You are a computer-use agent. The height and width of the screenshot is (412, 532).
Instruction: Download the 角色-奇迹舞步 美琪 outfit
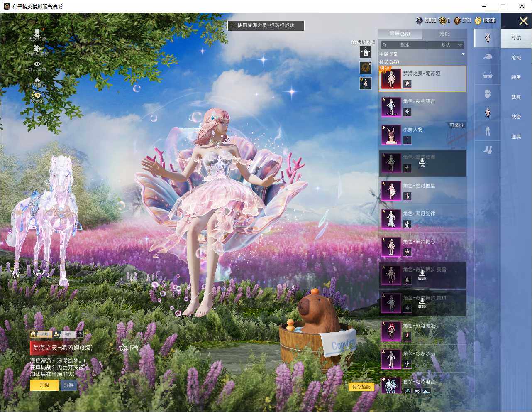(422, 303)
